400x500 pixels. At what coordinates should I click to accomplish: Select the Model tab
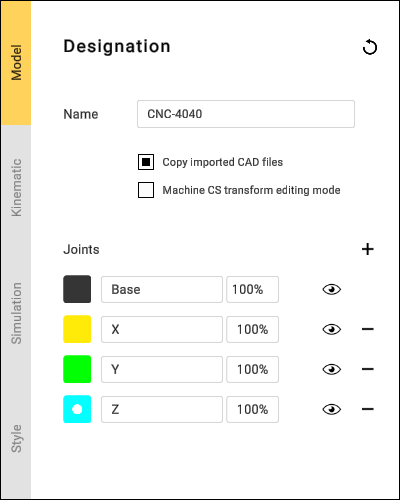[16, 63]
